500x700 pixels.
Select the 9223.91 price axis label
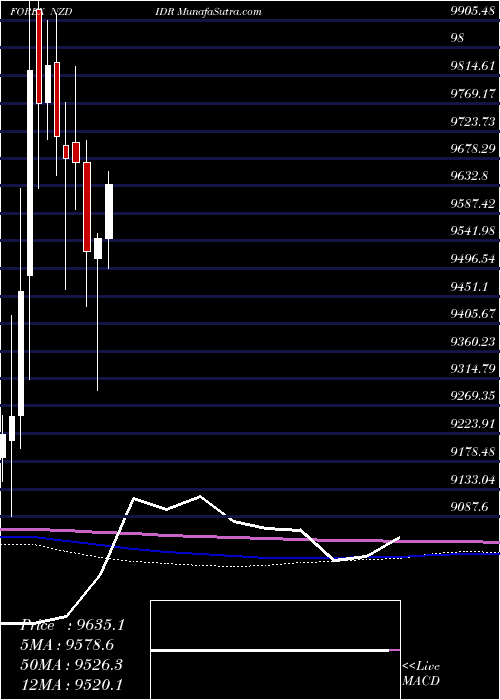click(473, 423)
